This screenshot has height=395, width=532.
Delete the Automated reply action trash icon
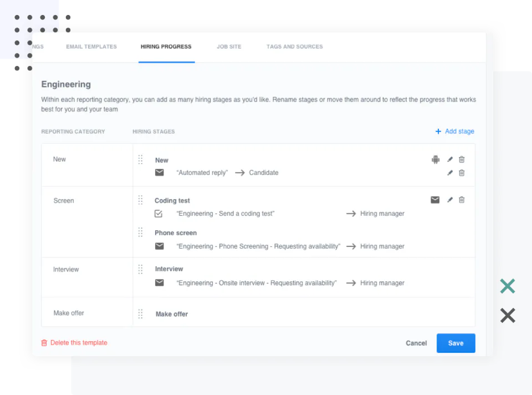tap(462, 173)
